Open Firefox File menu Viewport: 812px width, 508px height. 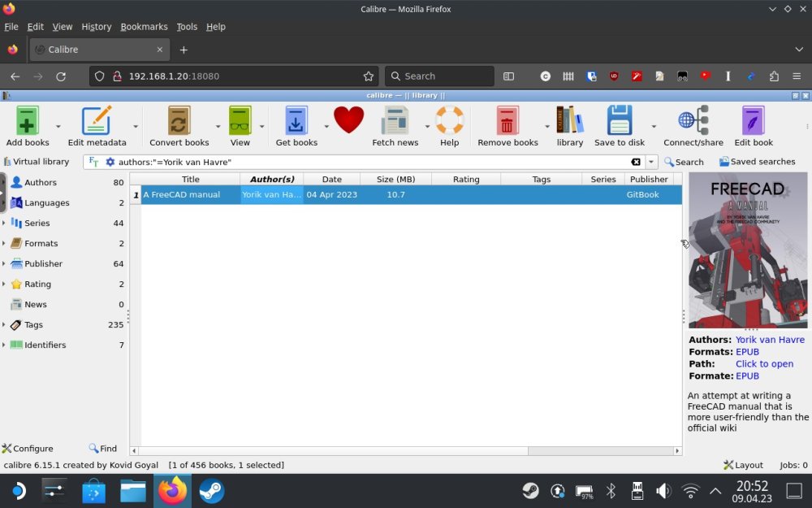[x=11, y=27]
